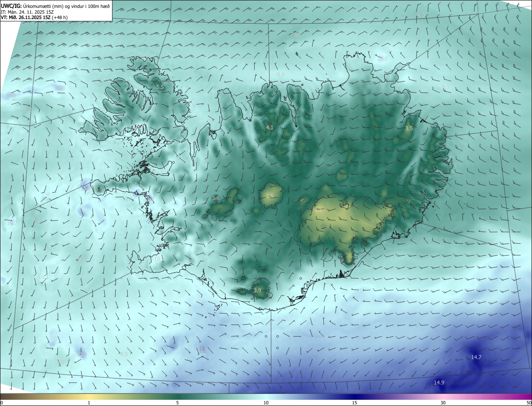Click the 5.5 value label in the Westfjords
Viewport: 532px width, 406px height.
(x=160, y=87)
